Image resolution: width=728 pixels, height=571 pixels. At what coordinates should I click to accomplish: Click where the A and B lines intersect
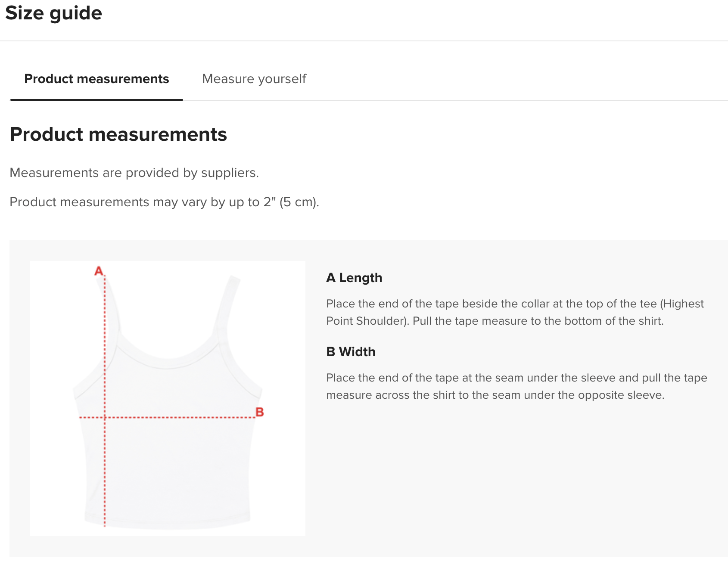coord(105,417)
